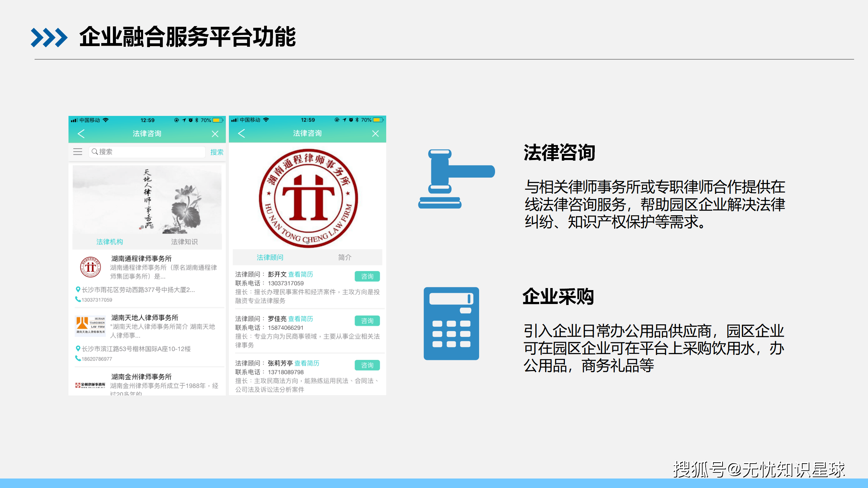868x488 pixels.
Task: Close the left 法律咨询 phone screen
Action: 215,134
